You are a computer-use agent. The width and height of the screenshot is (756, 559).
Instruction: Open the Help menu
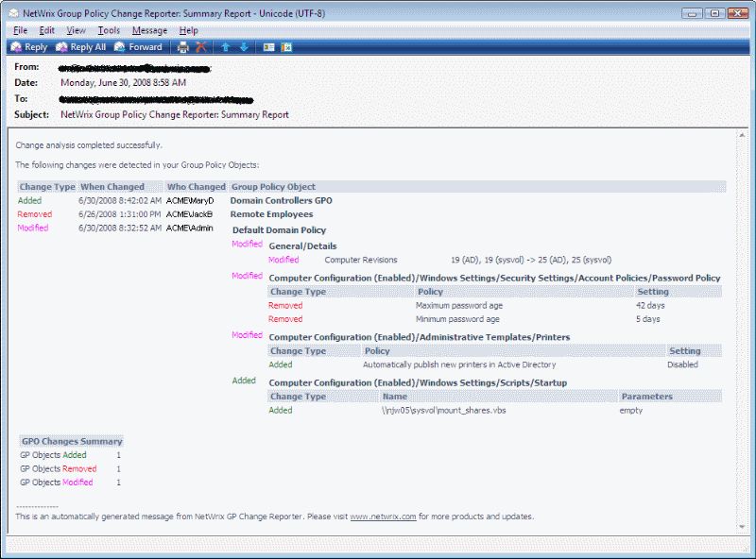[188, 30]
